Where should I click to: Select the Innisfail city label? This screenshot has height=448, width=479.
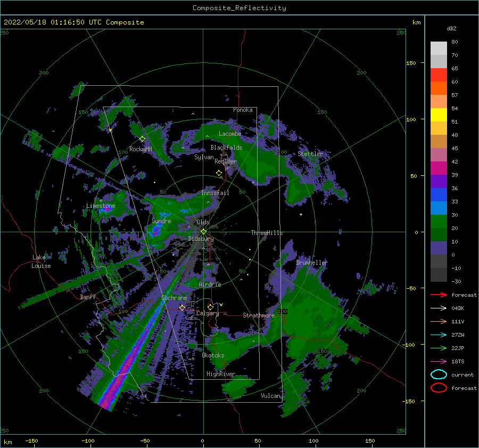tap(215, 193)
